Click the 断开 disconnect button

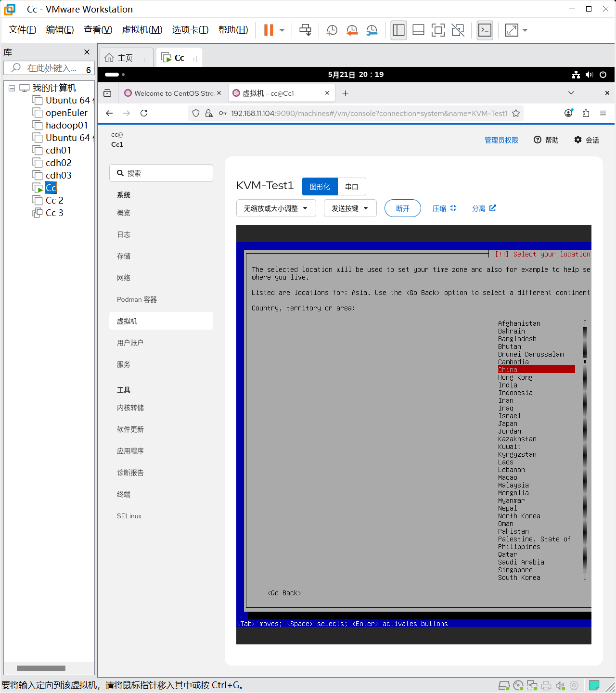[403, 208]
